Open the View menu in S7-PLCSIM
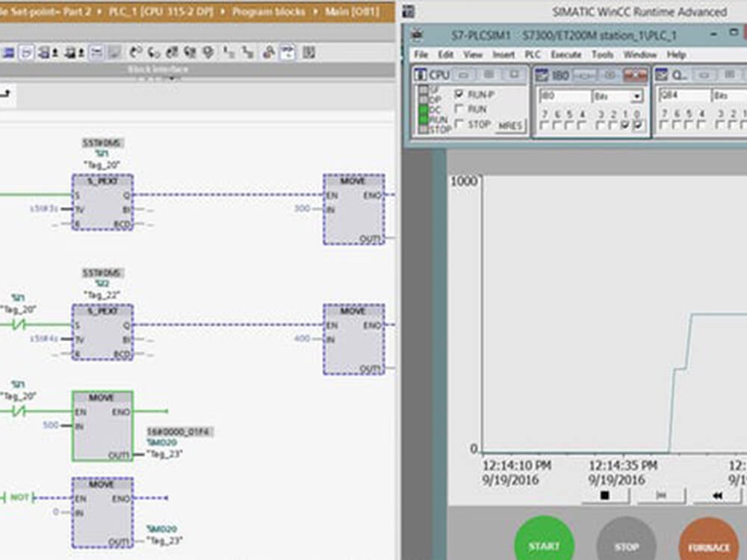 [473, 55]
